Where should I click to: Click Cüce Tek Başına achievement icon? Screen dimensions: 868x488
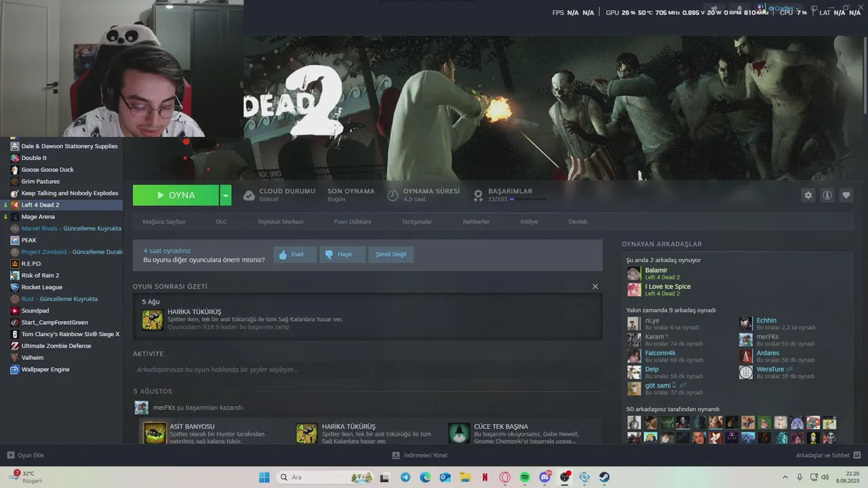pyautogui.click(x=459, y=433)
